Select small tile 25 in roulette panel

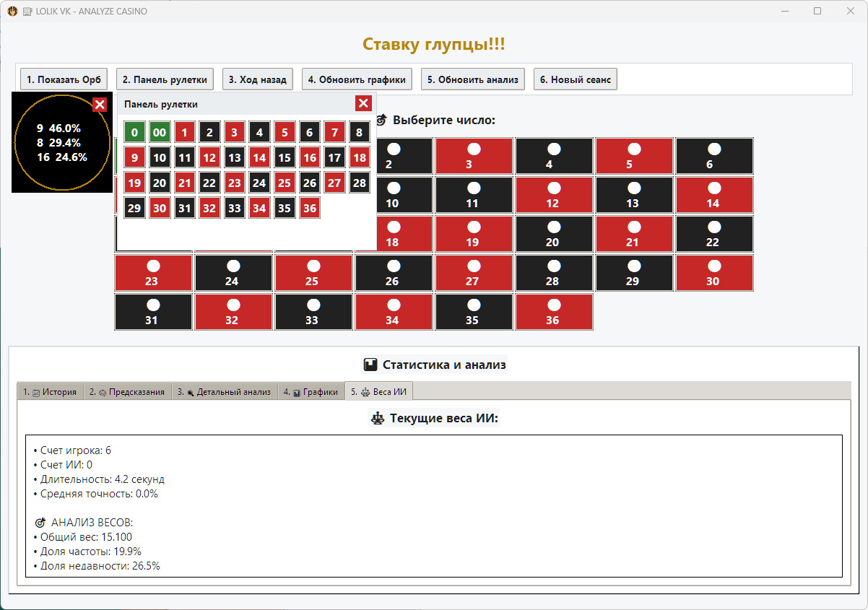(x=285, y=183)
